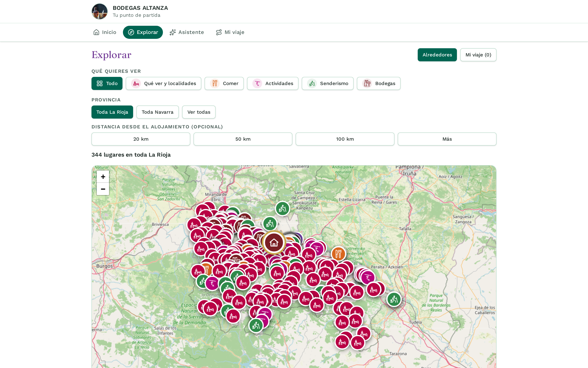Select Toda La Rioja province
The image size is (588, 368).
pyautogui.click(x=112, y=112)
